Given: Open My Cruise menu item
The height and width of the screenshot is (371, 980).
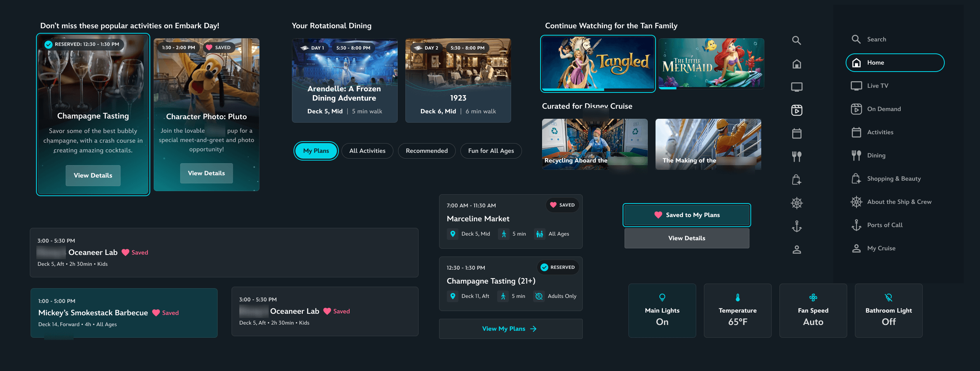Looking at the screenshot, I should coord(895,248).
